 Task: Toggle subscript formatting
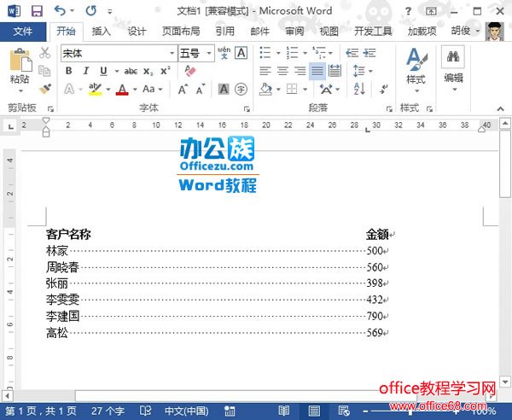click(x=148, y=71)
